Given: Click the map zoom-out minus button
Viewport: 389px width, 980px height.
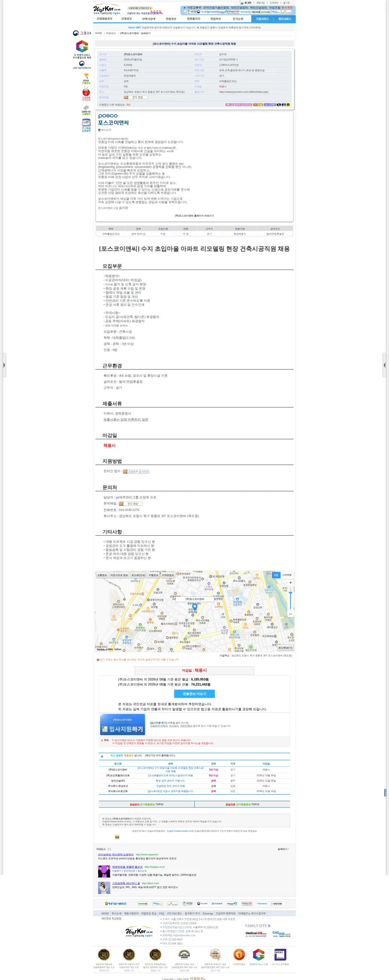Looking at the screenshot, I should [x=290, y=613].
